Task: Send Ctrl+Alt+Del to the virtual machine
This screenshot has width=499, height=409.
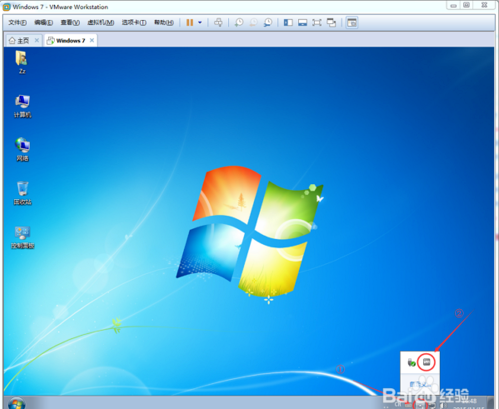Action: (218, 22)
